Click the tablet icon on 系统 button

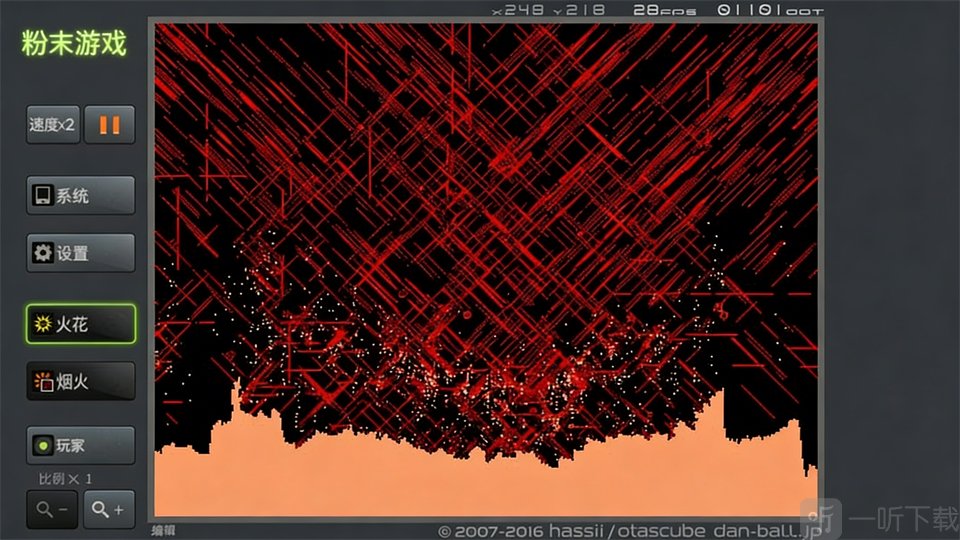pos(43,196)
